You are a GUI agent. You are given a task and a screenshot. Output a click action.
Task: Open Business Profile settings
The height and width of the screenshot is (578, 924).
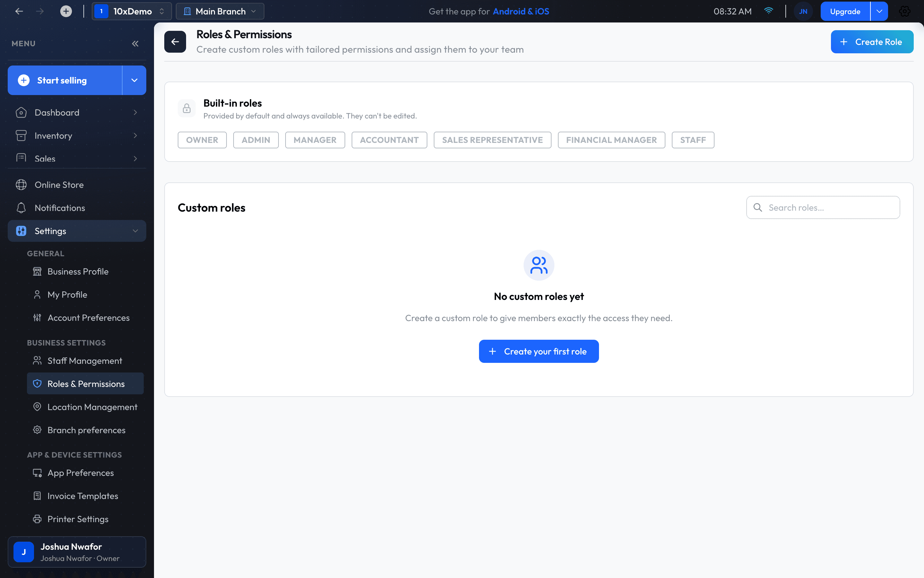click(85, 271)
